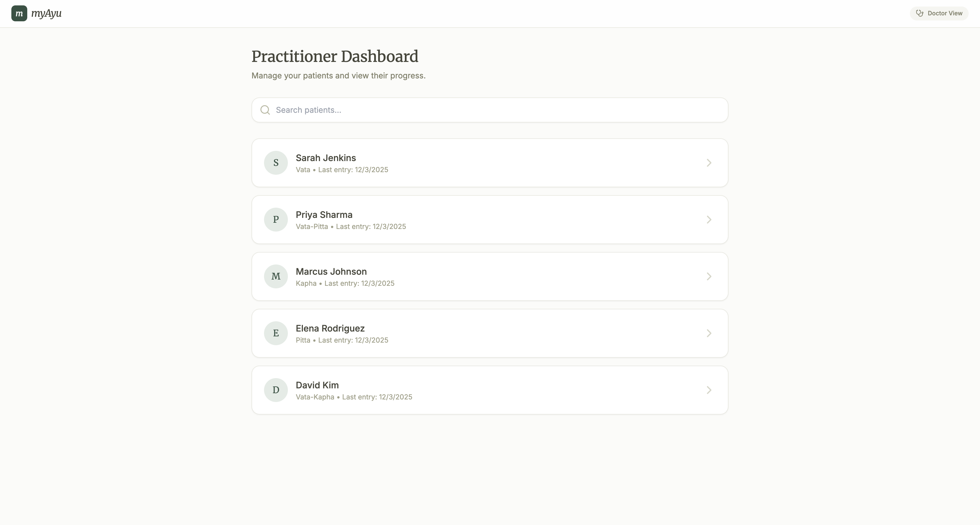Click the myAyu brand name text
This screenshot has height=525, width=980.
[46, 13]
